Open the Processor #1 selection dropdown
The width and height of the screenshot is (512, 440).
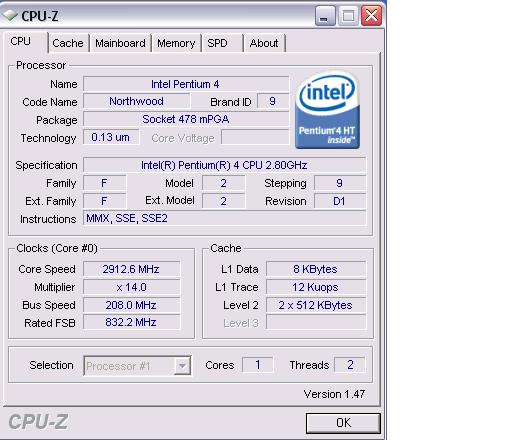pyautogui.click(x=137, y=366)
